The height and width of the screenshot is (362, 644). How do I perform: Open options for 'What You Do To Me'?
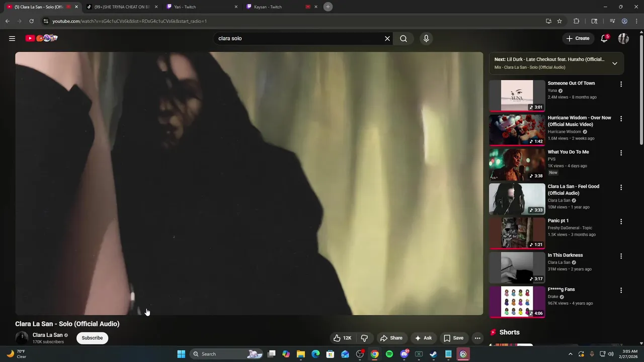pos(621,153)
